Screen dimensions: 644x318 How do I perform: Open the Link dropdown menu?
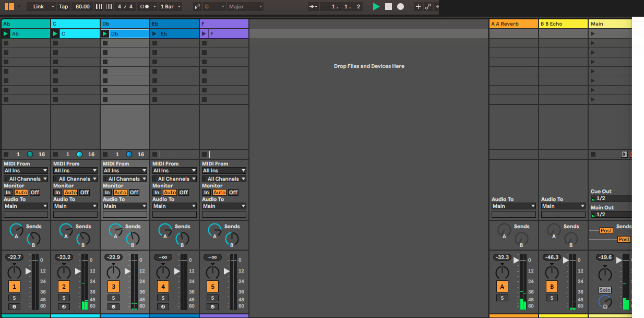41,6
